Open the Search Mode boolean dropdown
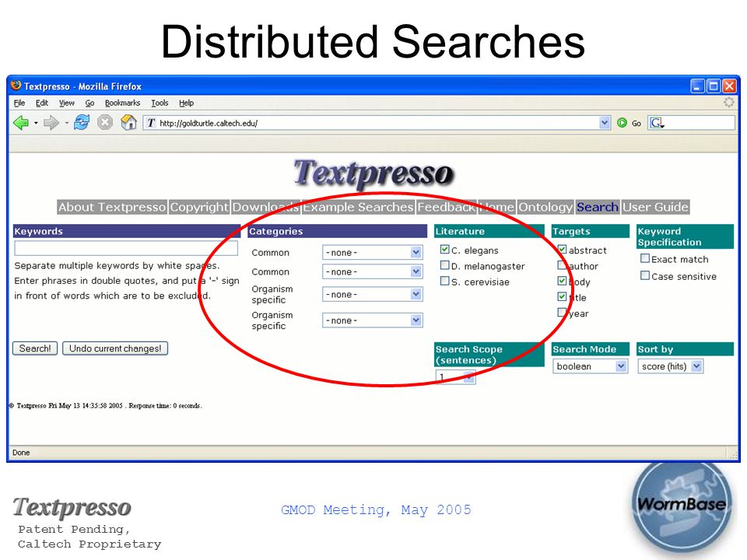Screen dimensions: 747x560 [x=590, y=366]
